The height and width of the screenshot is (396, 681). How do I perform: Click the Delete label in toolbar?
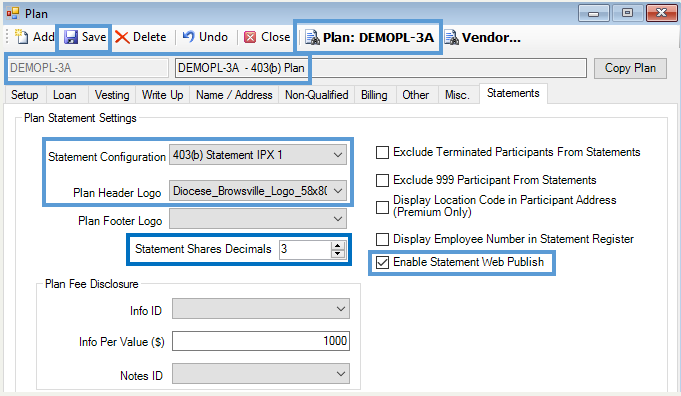[149, 37]
